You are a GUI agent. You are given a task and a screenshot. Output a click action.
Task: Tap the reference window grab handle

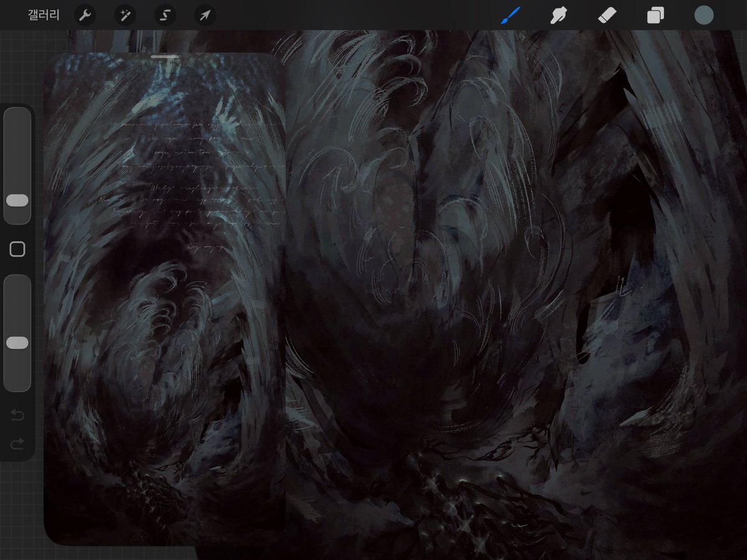click(165, 57)
